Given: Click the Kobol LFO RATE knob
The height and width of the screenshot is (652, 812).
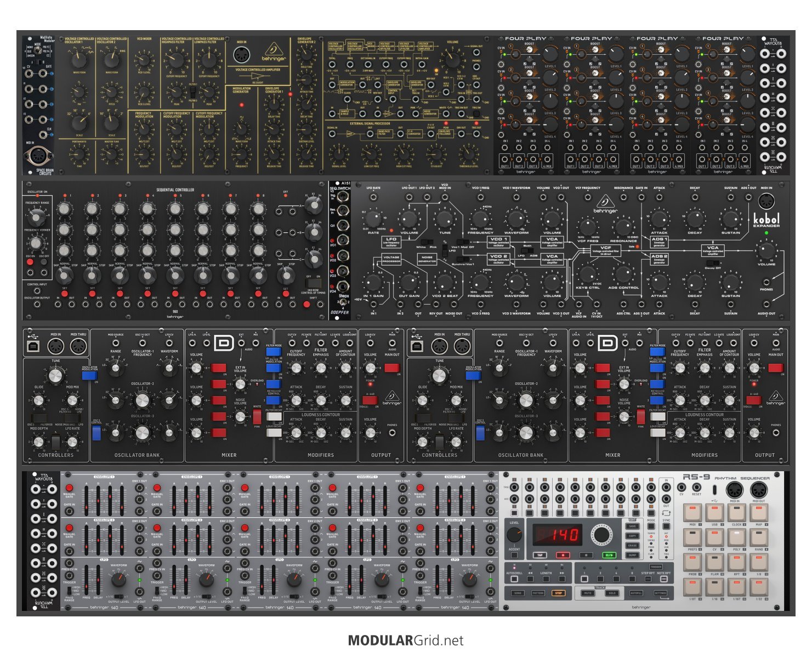Looking at the screenshot, I should point(373,218).
